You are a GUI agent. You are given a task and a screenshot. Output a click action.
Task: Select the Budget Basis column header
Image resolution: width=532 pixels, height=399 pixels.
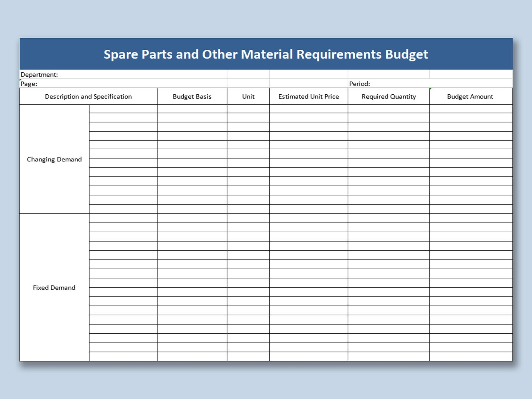[x=192, y=96]
